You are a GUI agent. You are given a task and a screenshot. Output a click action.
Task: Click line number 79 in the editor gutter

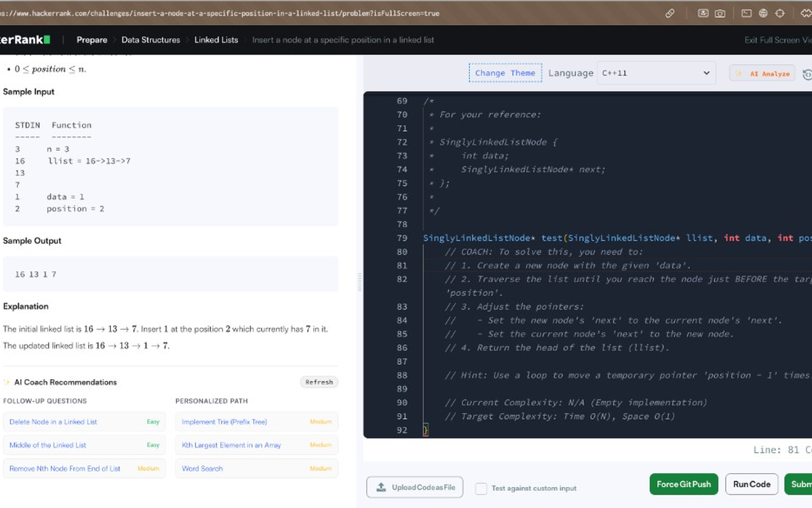pos(402,238)
